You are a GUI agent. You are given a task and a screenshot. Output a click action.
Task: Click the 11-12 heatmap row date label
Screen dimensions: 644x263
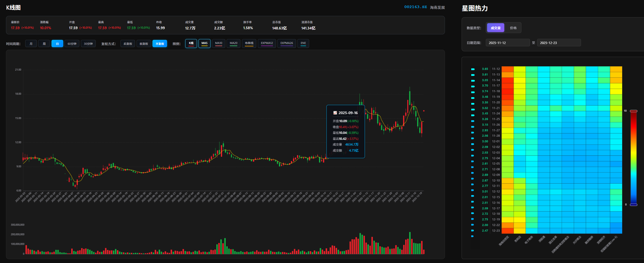click(x=496, y=69)
